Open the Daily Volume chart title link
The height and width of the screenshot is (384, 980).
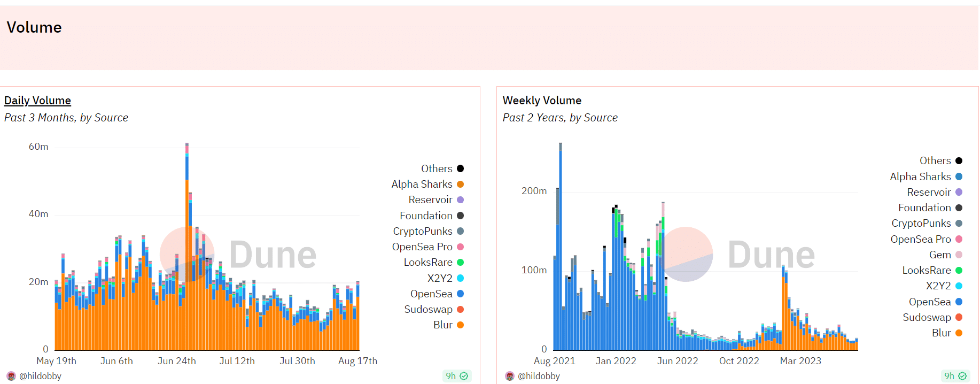(37, 101)
